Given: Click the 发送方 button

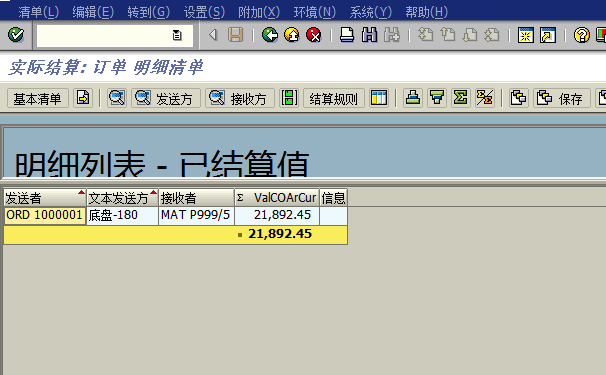Looking at the screenshot, I should pyautogui.click(x=166, y=98).
